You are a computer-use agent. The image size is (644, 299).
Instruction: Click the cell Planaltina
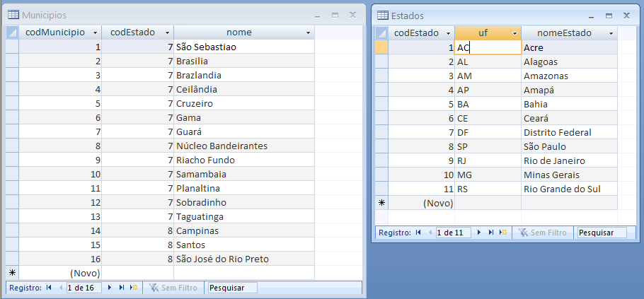(x=244, y=188)
